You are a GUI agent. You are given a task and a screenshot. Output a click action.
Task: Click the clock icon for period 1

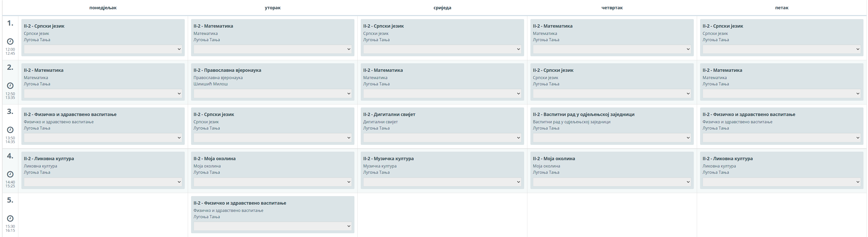pos(10,41)
